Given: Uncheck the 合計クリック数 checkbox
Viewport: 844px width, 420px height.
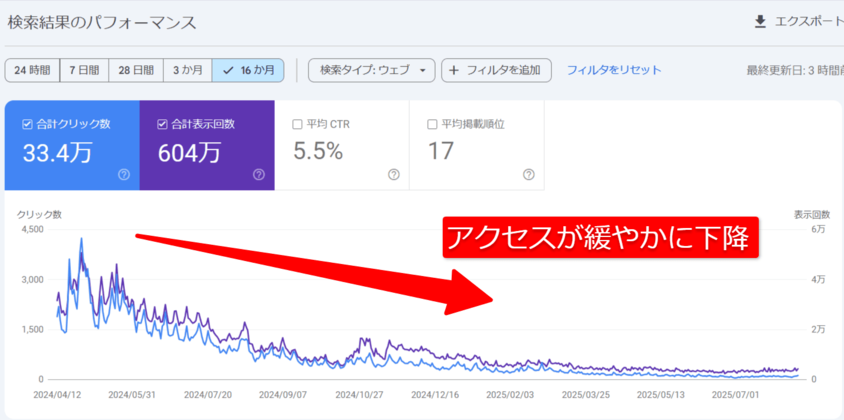Looking at the screenshot, I should tap(27, 125).
